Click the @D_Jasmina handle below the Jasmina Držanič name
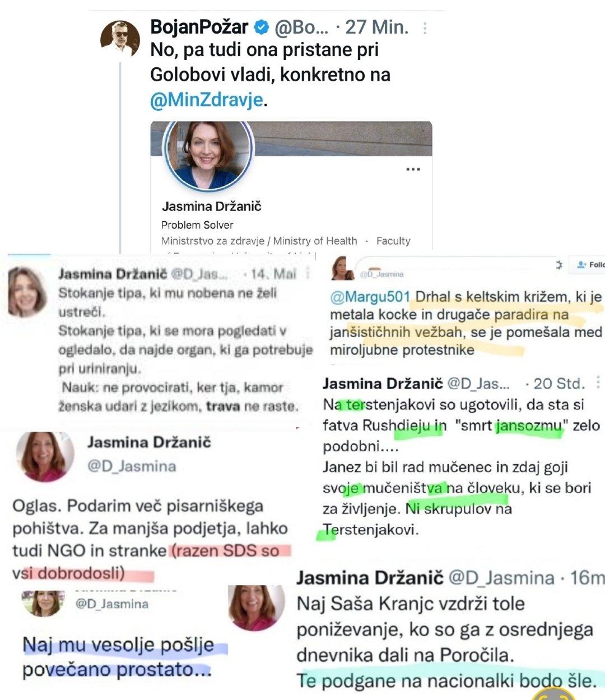Viewport: 605px width, 700px height. point(132,466)
